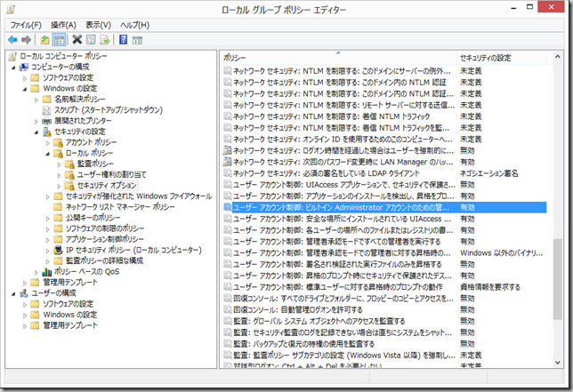Select ユーザー権利の割り当て in the tree
Screen dimensions: 573x392
[109, 174]
